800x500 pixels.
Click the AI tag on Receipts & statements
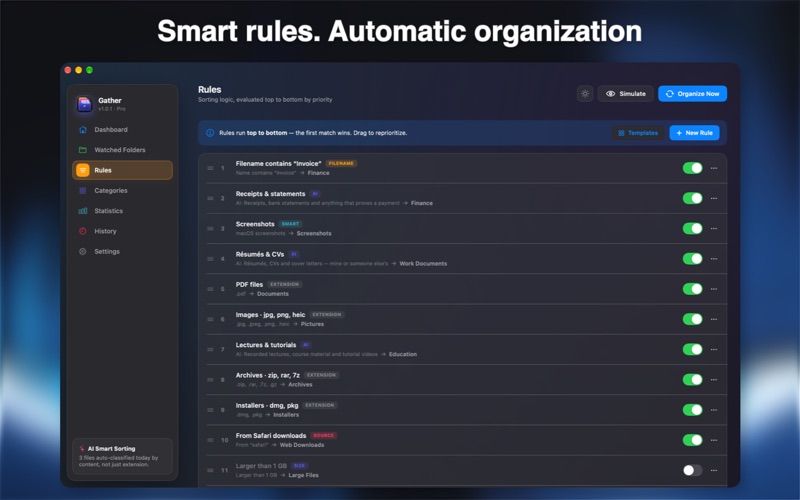coord(315,194)
